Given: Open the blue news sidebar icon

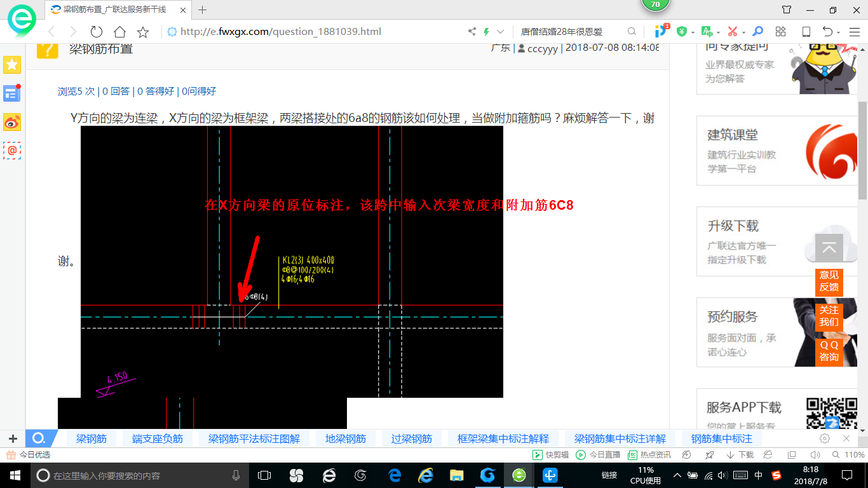Looking at the screenshot, I should click(x=12, y=93).
